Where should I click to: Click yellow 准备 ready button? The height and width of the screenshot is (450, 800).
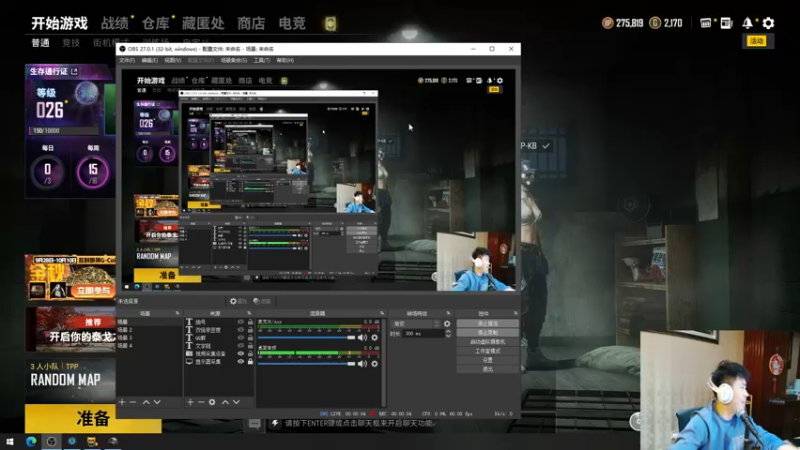(93, 418)
